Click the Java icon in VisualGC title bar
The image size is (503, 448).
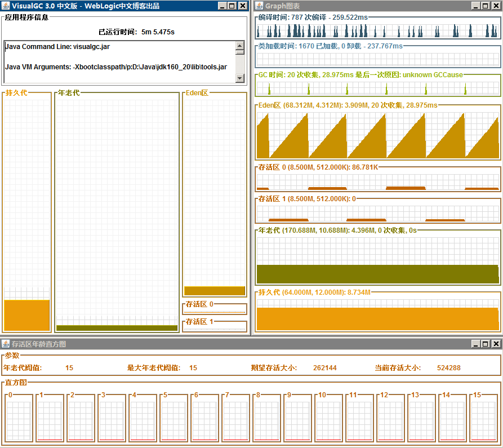(6, 6)
